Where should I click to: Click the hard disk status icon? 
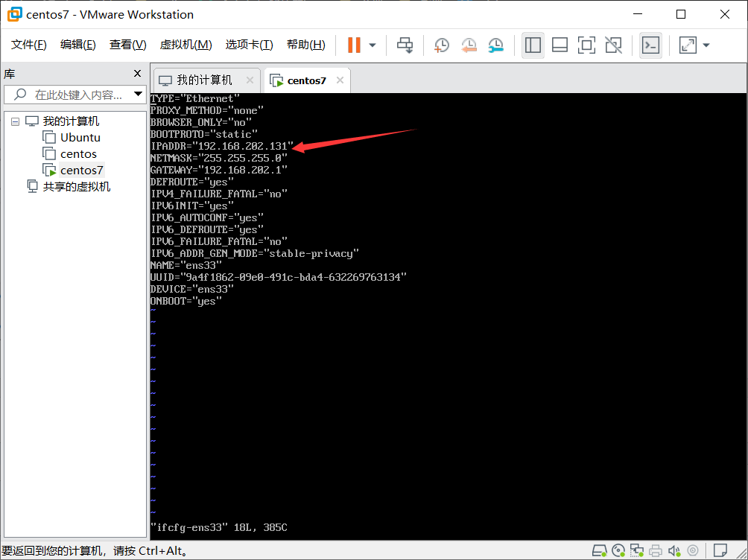(599, 551)
